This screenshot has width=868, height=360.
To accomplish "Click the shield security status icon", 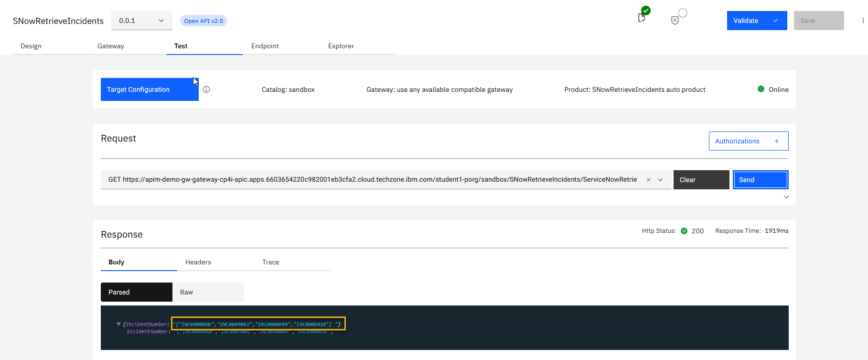I will [x=675, y=20].
